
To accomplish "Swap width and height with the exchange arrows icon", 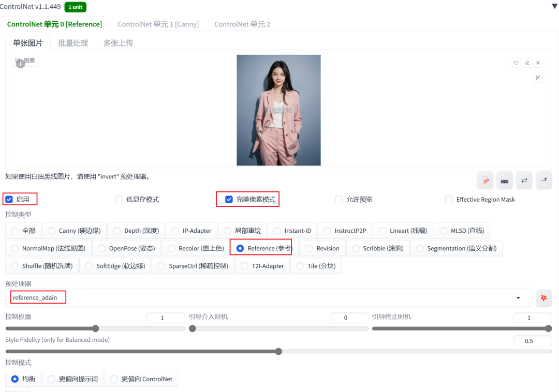I will click(524, 180).
